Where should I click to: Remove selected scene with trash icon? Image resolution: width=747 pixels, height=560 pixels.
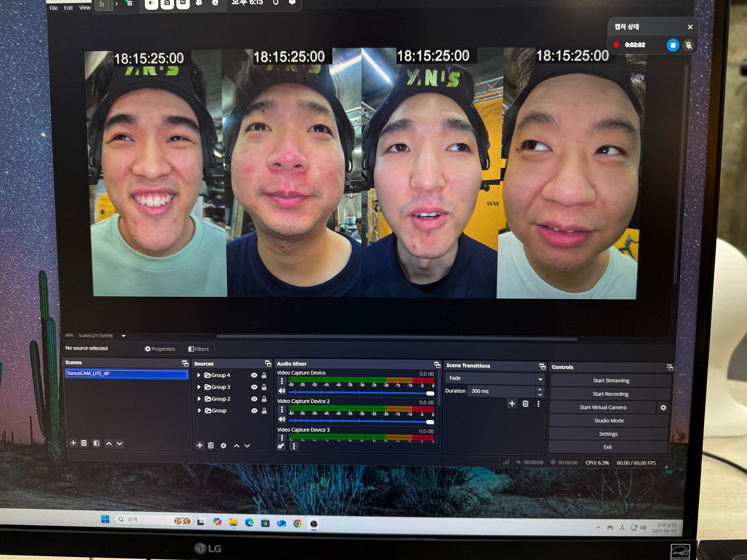[x=84, y=443]
